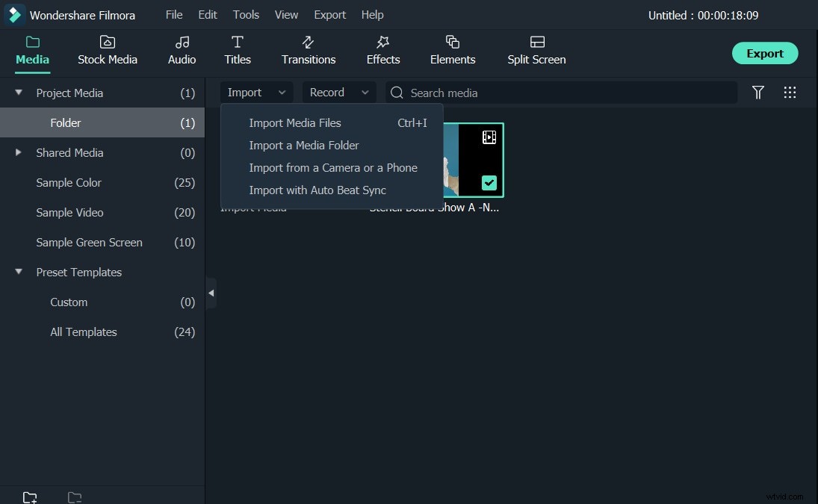Choose Import from a Camera or a Phone
Image resolution: width=818 pixels, height=504 pixels.
click(333, 167)
